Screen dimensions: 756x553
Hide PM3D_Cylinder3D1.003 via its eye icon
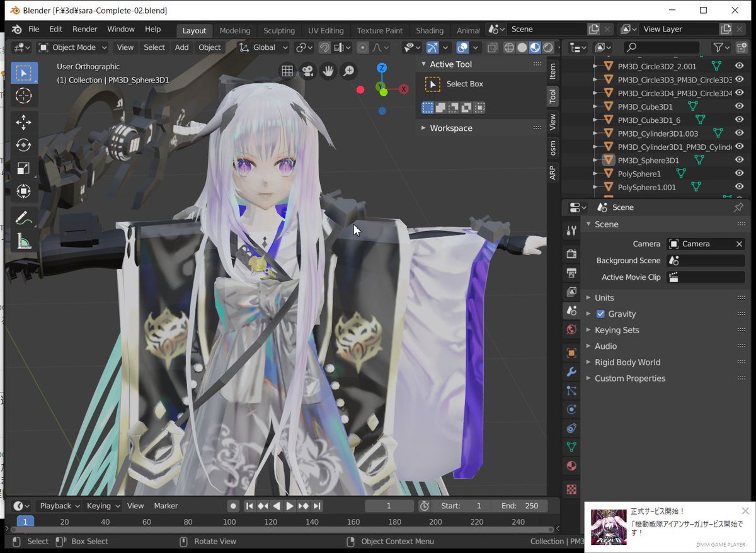point(740,133)
